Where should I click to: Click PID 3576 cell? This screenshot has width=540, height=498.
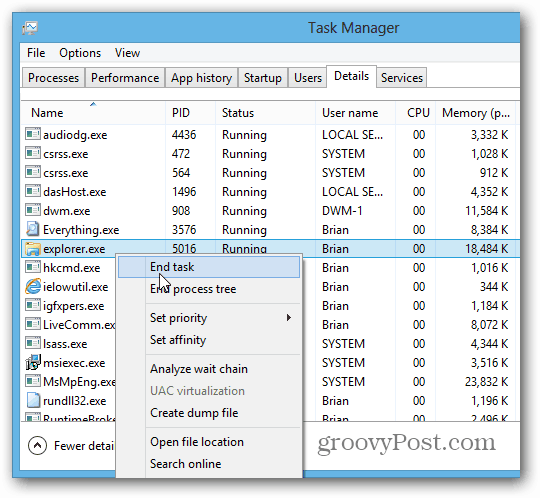pos(184,230)
